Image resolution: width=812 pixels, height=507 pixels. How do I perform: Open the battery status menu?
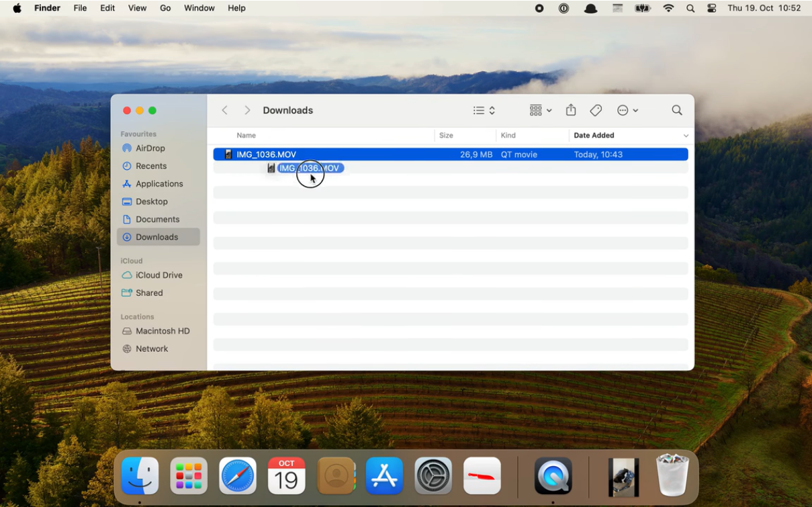pos(643,8)
